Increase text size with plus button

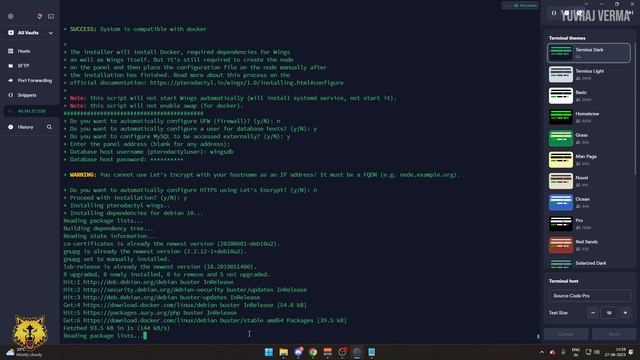point(625,313)
